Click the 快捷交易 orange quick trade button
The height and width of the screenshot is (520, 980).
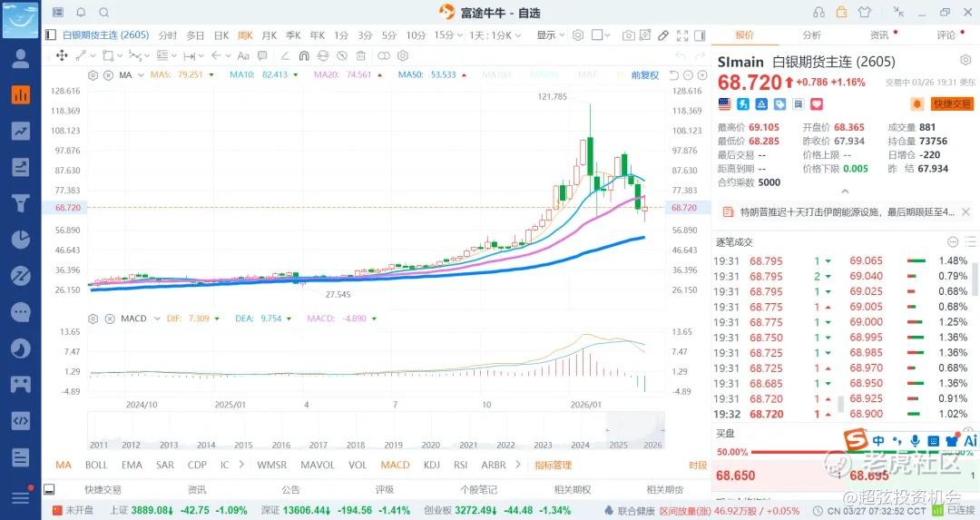pyautogui.click(x=952, y=103)
